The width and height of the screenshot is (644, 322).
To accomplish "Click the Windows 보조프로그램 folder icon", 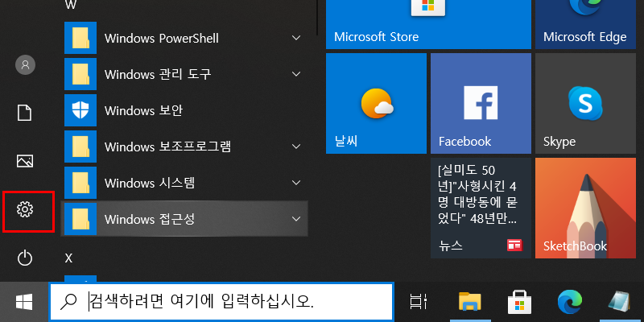I will point(80,147).
